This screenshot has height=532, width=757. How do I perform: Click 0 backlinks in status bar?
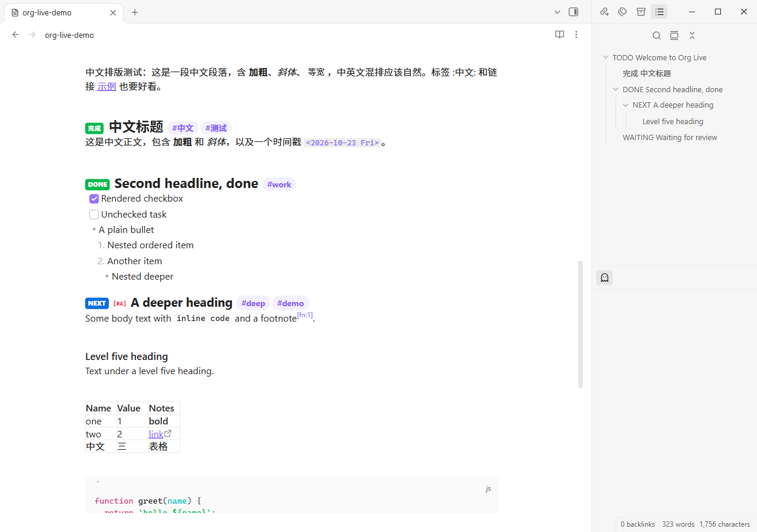tap(638, 524)
